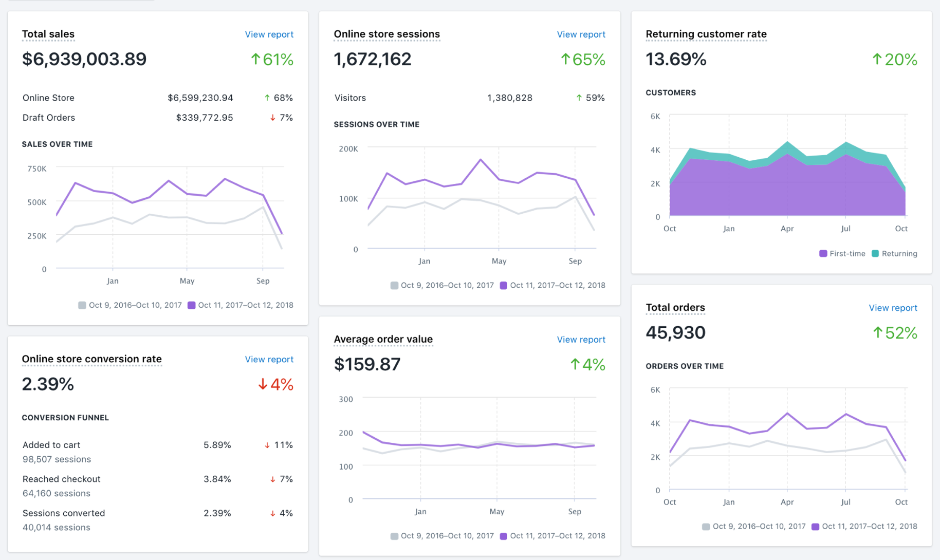Click the CUSTOMERS chart heading
This screenshot has height=560, width=940.
[x=671, y=92]
